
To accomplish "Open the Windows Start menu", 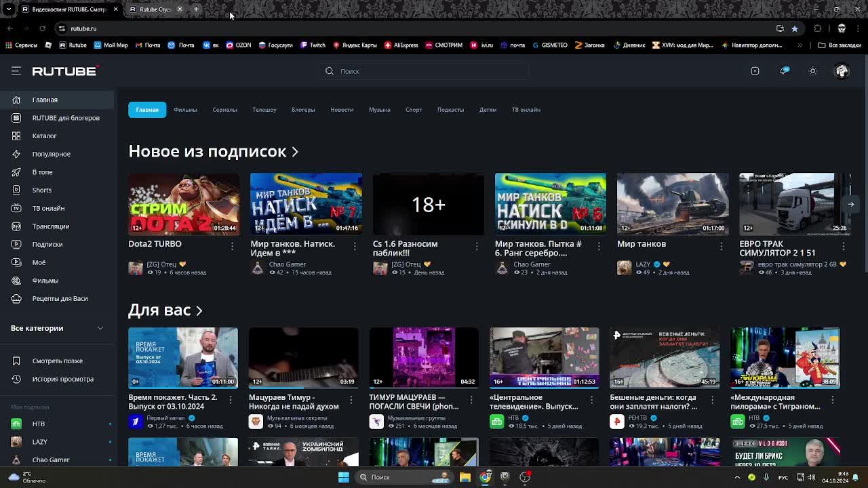I will (x=344, y=477).
